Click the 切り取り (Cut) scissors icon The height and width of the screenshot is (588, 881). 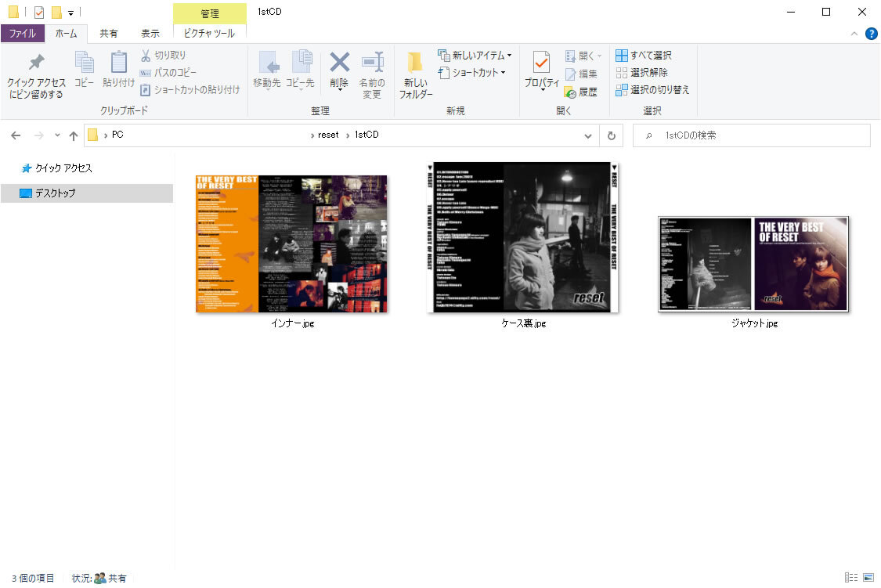coord(146,56)
